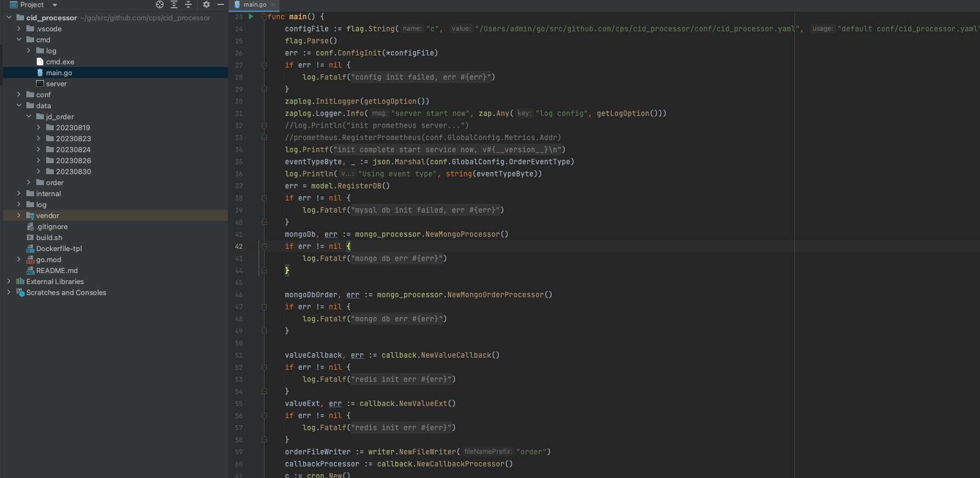Image resolution: width=980 pixels, height=478 pixels.
Task: Expand the go.mod node chevron
Action: click(x=19, y=259)
